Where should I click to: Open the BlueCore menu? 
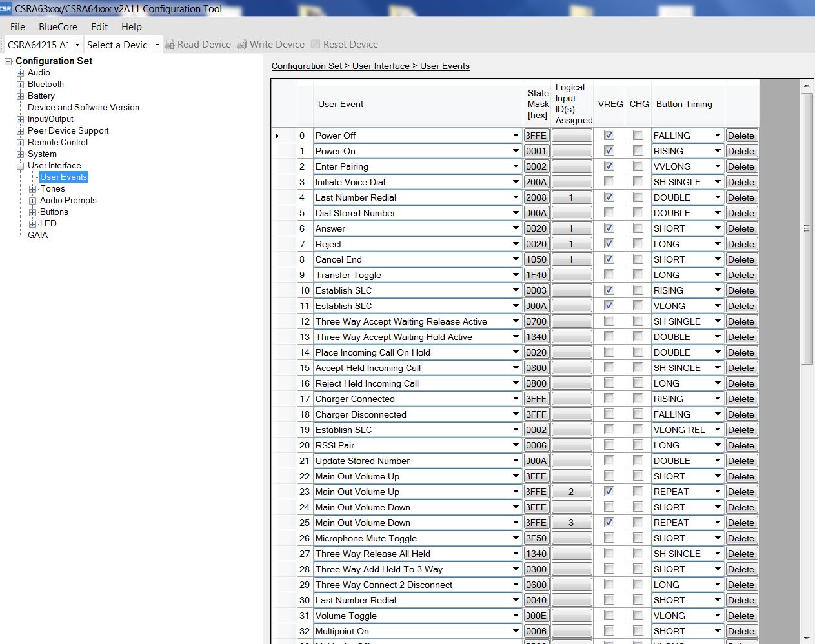pyautogui.click(x=57, y=27)
